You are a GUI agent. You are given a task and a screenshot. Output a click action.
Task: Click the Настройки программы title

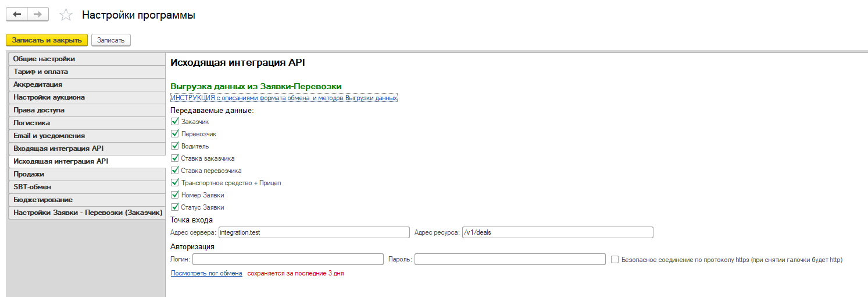[x=138, y=15]
